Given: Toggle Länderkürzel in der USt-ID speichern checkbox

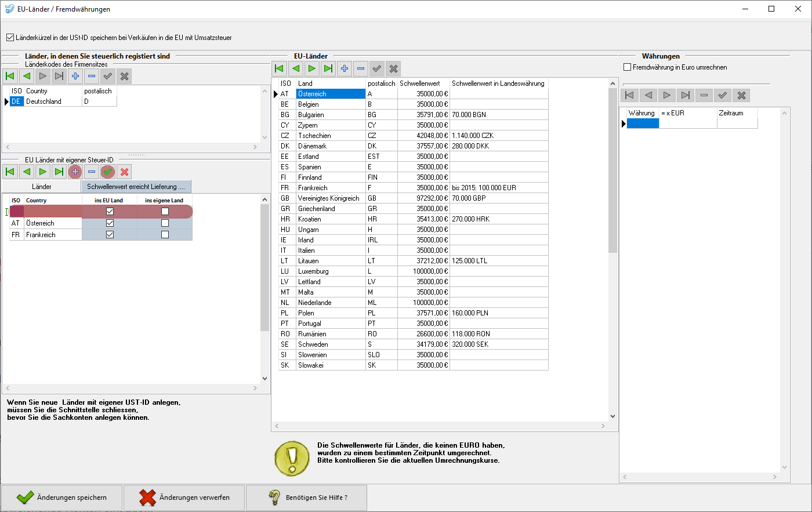Looking at the screenshot, I should click(10, 38).
